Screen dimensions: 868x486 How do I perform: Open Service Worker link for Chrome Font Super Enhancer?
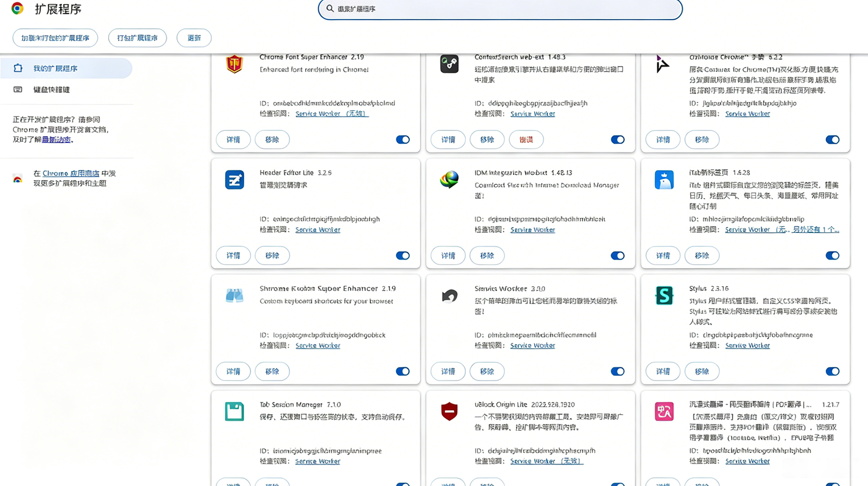coord(332,114)
